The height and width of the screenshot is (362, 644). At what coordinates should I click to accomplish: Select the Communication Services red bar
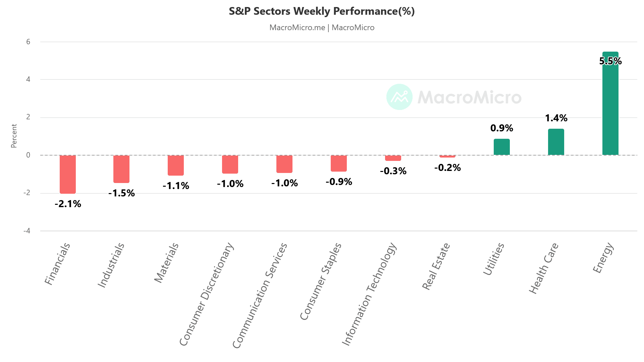284,164
